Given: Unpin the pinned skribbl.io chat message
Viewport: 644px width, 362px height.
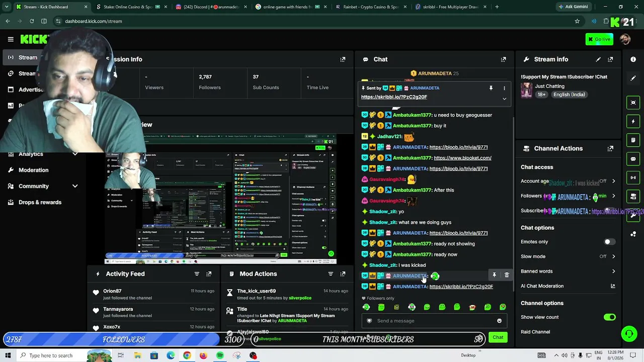Looking at the screenshot, I should [491, 88].
